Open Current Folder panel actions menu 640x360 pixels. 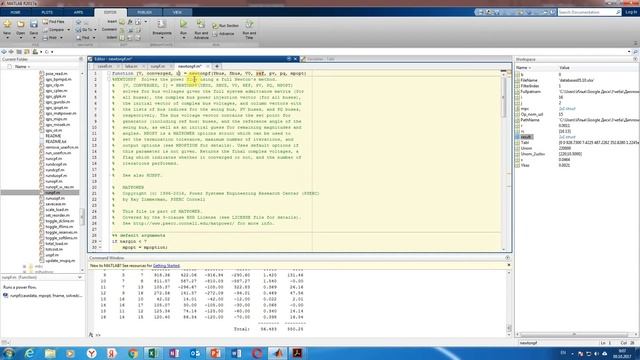pyautogui.click(x=80, y=60)
